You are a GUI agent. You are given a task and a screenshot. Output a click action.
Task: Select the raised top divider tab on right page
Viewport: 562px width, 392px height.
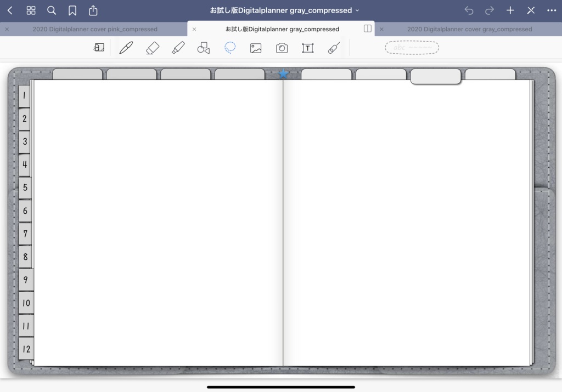tap(435, 76)
